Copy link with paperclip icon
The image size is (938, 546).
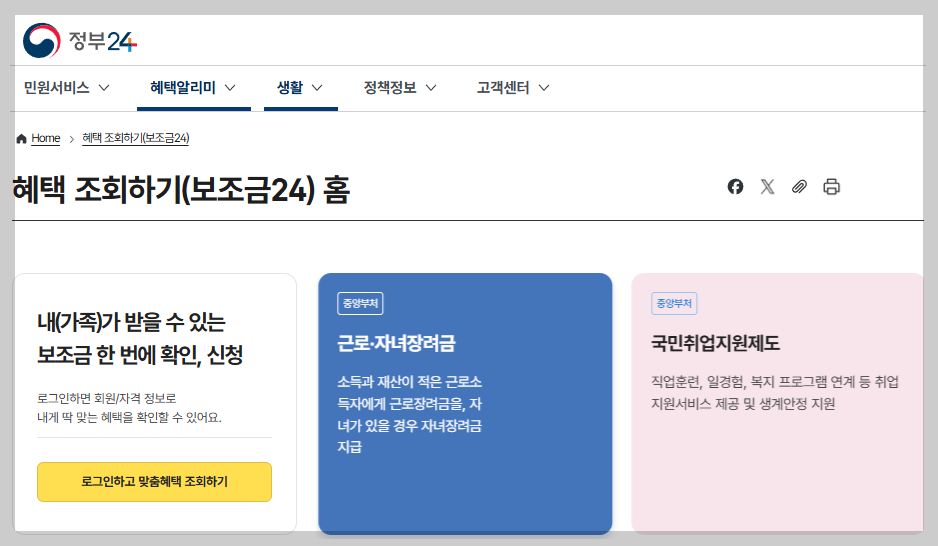point(799,187)
